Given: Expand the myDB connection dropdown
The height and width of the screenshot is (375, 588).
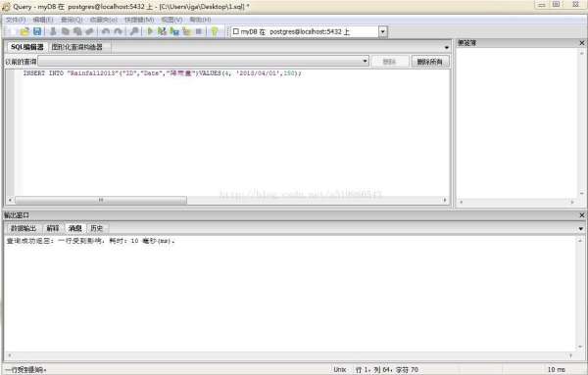Looking at the screenshot, I should point(383,32).
